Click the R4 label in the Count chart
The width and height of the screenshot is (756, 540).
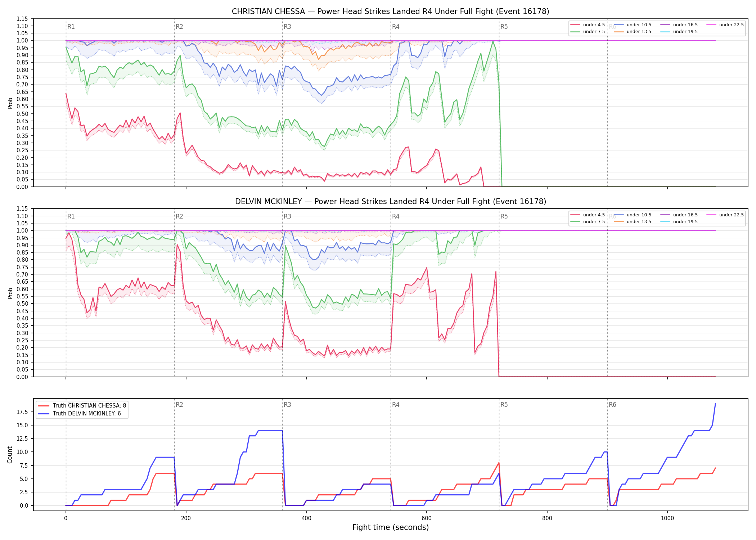pos(396,405)
